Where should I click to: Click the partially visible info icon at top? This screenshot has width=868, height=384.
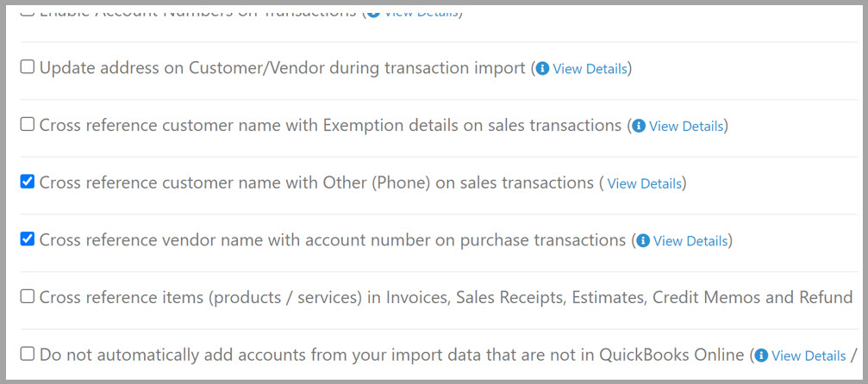373,12
